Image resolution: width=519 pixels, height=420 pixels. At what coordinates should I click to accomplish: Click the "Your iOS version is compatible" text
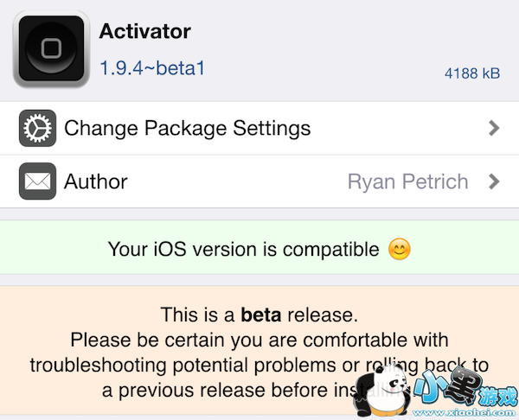click(243, 250)
